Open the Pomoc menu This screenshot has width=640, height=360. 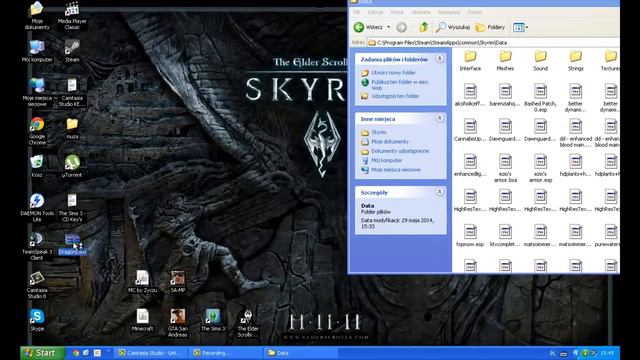pos(474,12)
